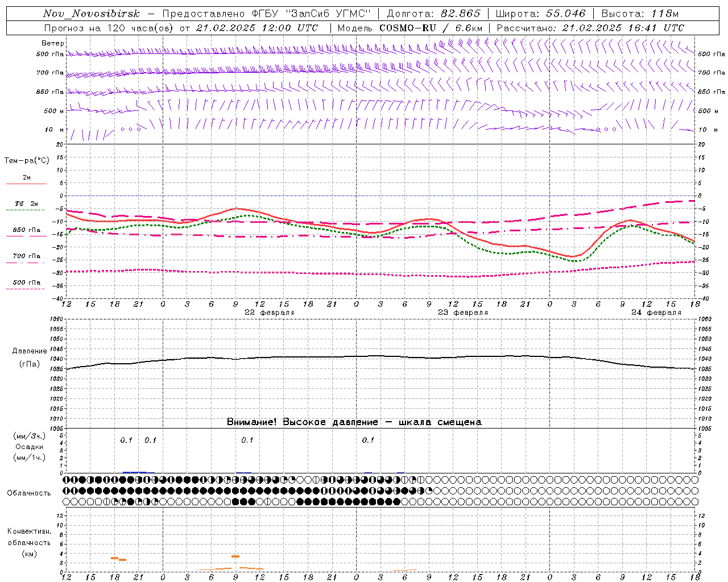The width and height of the screenshot is (728, 582).
Task: Click the Td 2м dew point legend entry
Action: (27, 203)
